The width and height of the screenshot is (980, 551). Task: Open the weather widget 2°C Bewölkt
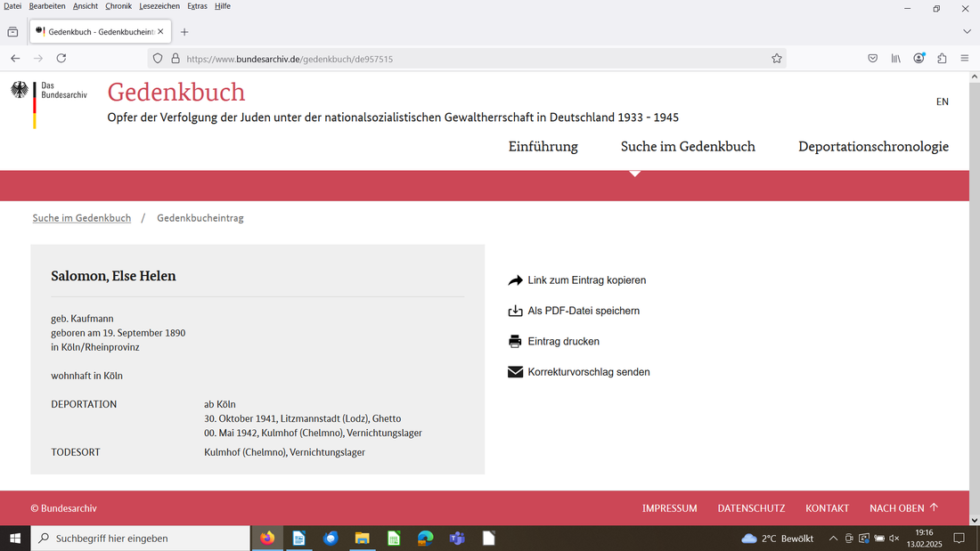pos(777,538)
